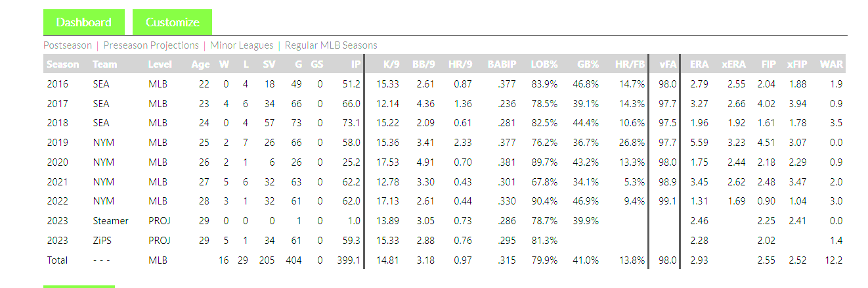The width and height of the screenshot is (868, 288).
Task: Sort by the Age column header
Action: click(200, 64)
